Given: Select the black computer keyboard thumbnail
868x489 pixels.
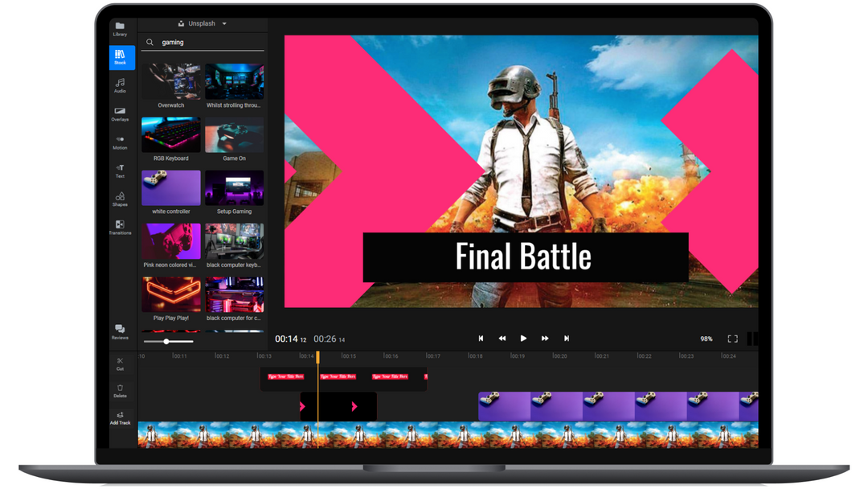Looking at the screenshot, I should tap(234, 241).
